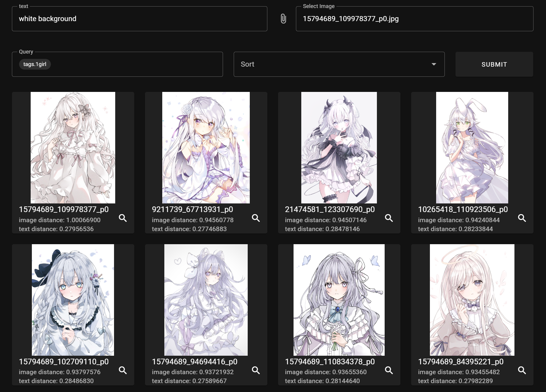Click the paperclip attach image icon
This screenshot has height=392, width=546.
283,19
